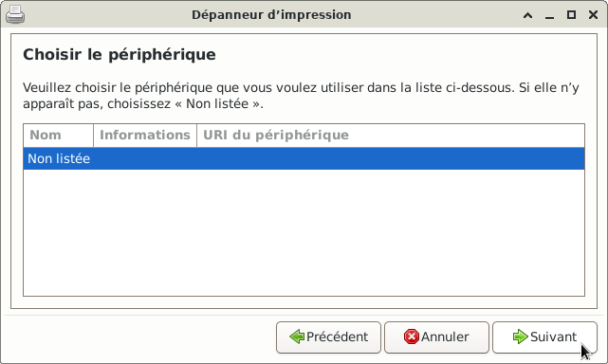Click the instruction text about Non listée
This screenshot has height=364, width=608.
point(301,96)
